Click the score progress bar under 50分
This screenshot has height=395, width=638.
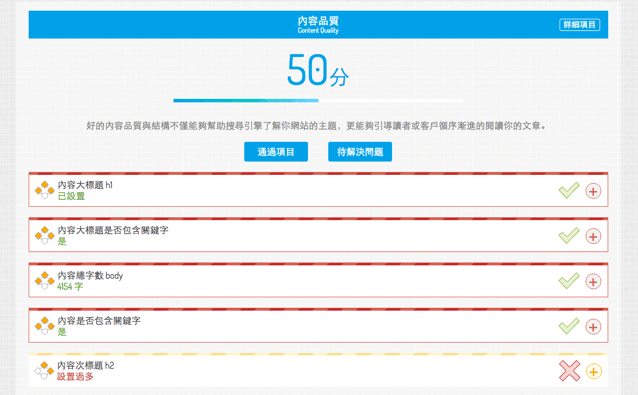pyautogui.click(x=318, y=100)
